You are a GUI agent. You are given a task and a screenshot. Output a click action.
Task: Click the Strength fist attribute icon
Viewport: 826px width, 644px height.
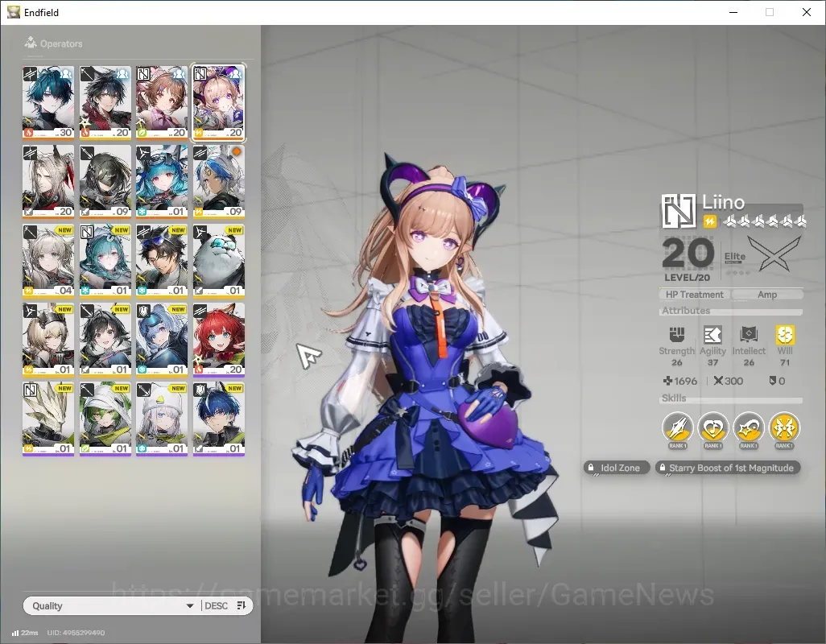[677, 334]
